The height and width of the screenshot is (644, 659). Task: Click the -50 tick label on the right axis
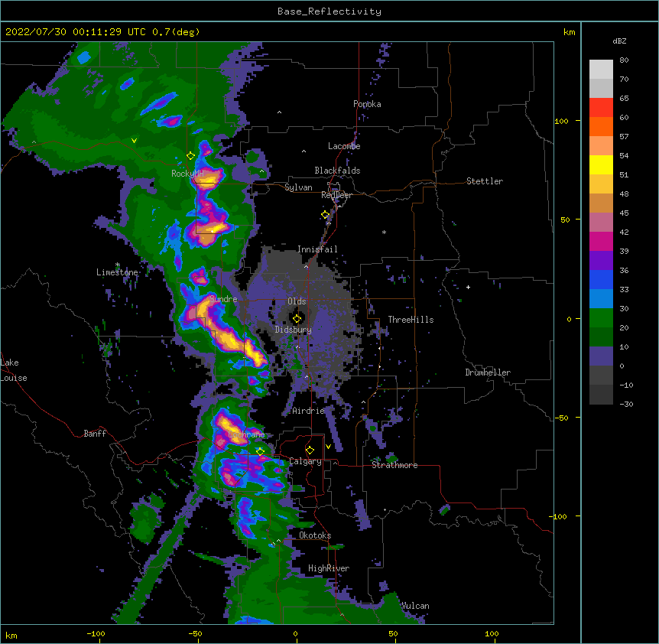pyautogui.click(x=561, y=418)
